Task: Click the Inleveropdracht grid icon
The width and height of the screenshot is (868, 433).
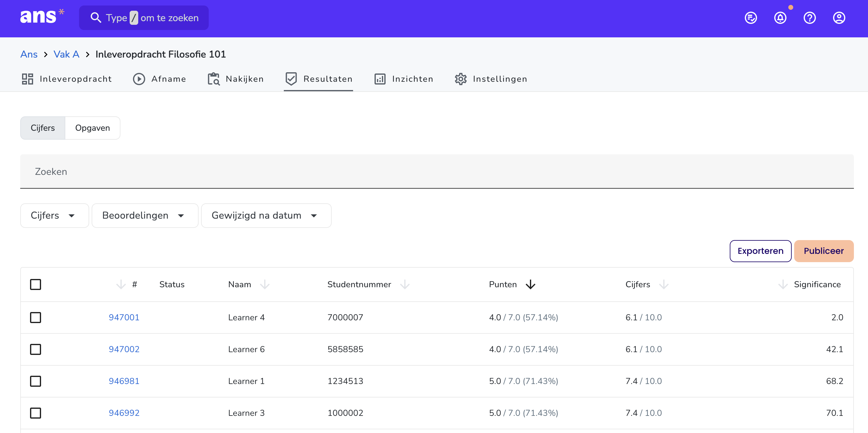Action: pos(27,79)
